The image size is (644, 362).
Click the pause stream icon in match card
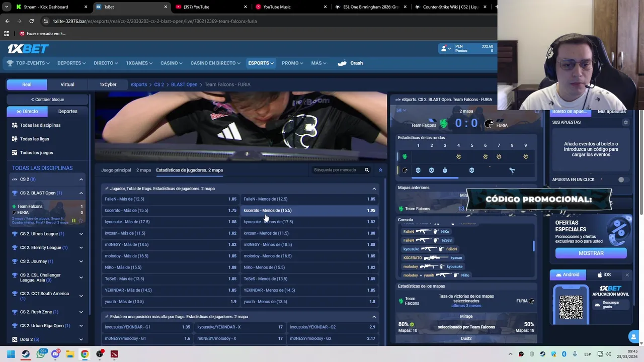(73, 221)
